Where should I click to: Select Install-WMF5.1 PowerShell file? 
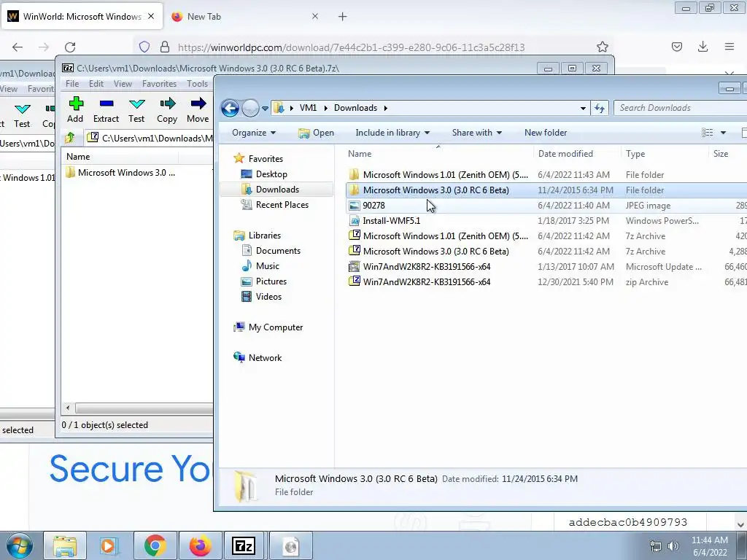tap(546, 220)
